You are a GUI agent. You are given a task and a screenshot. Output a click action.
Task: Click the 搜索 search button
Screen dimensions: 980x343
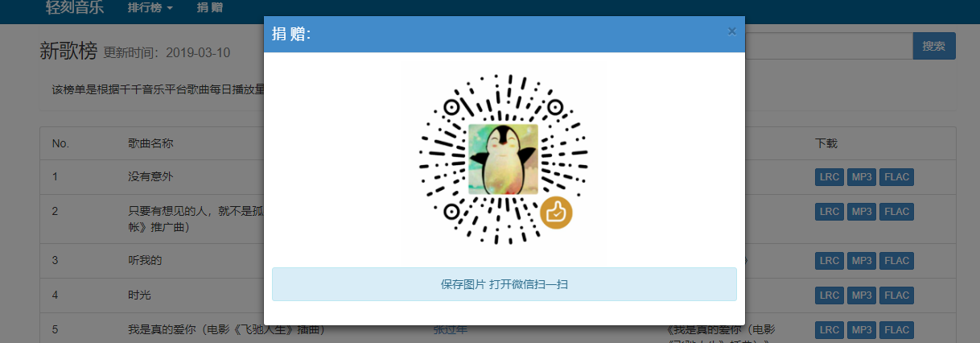934,46
